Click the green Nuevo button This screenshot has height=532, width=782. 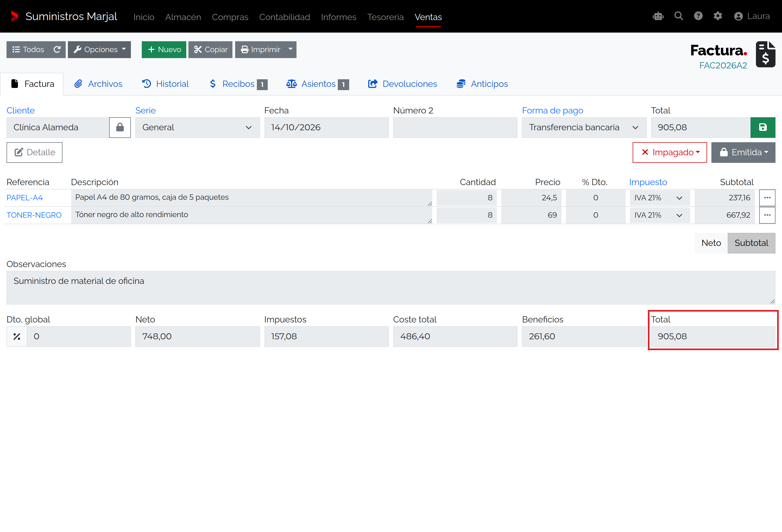164,49
